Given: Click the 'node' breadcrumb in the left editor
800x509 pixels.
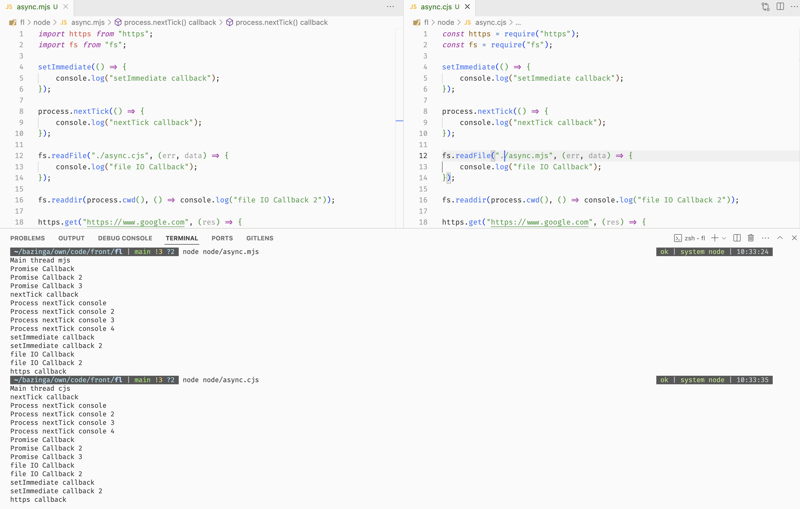Looking at the screenshot, I should coord(42,22).
